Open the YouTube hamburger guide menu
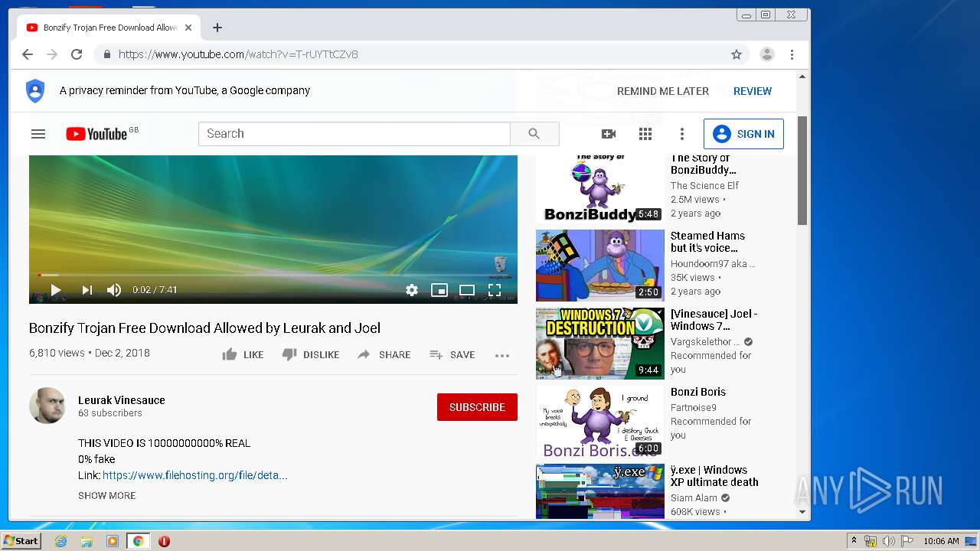This screenshot has height=551, width=980. click(x=38, y=134)
